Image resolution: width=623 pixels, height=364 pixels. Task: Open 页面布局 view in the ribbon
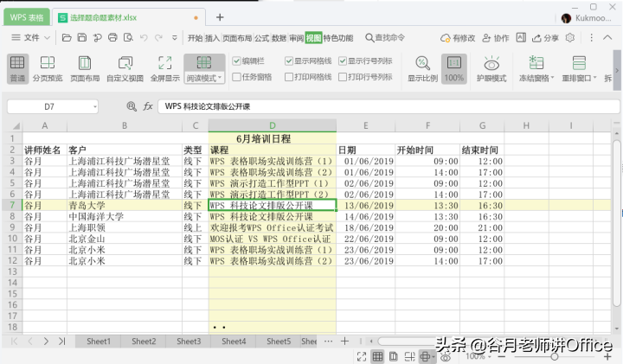85,68
